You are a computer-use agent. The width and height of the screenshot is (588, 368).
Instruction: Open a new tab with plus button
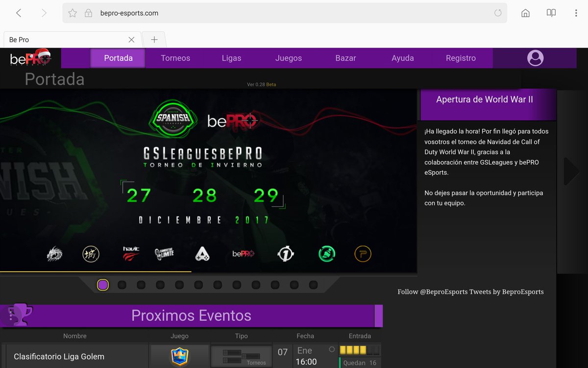(x=154, y=40)
